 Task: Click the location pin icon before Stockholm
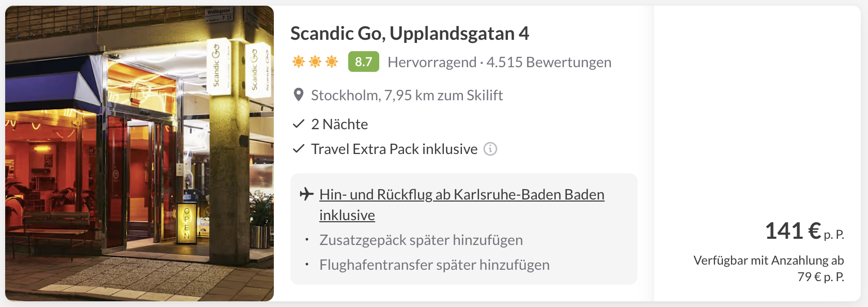298,95
